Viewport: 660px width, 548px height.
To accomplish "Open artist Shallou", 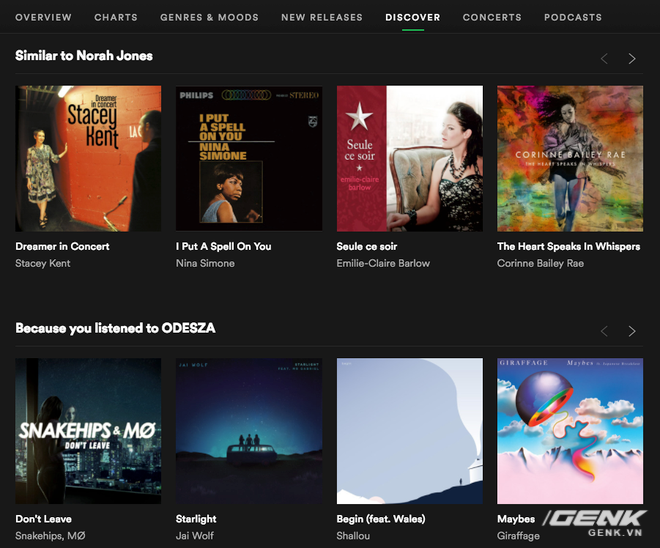I will point(353,536).
